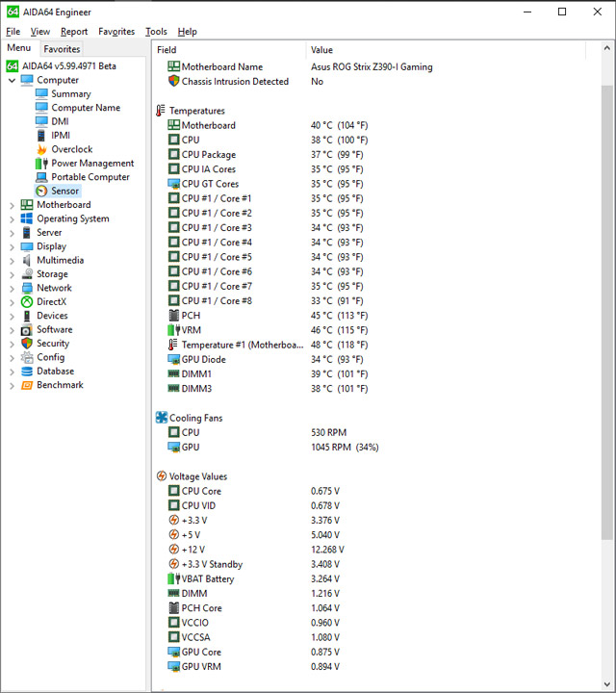Click the Server tower icon

(27, 233)
